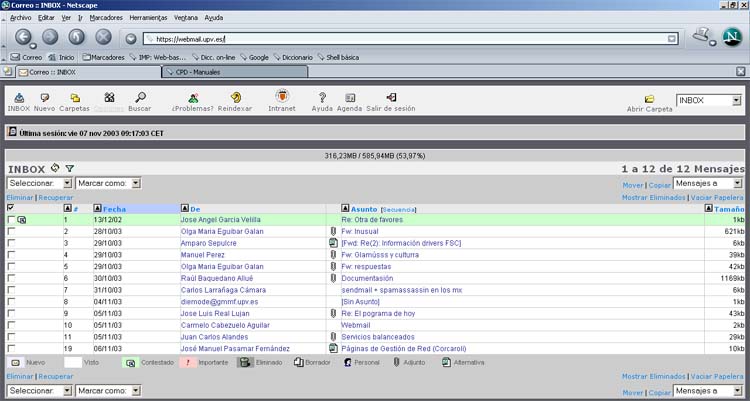Screen dimensions: 750x401
Task: Click the Print icon in the browser toolbar
Action: pos(701,35)
